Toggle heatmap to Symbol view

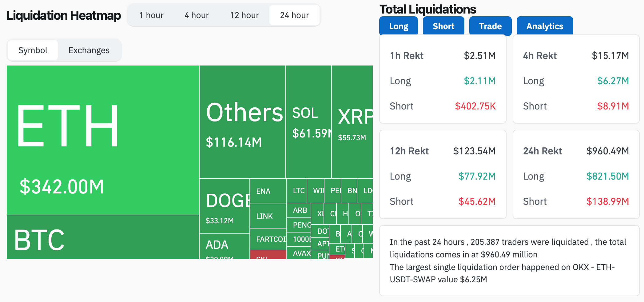coord(33,50)
